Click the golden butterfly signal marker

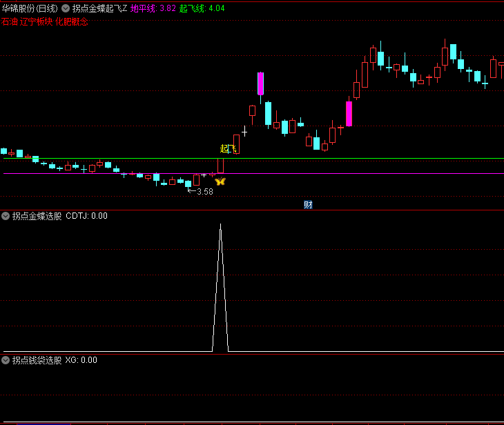pos(220,181)
